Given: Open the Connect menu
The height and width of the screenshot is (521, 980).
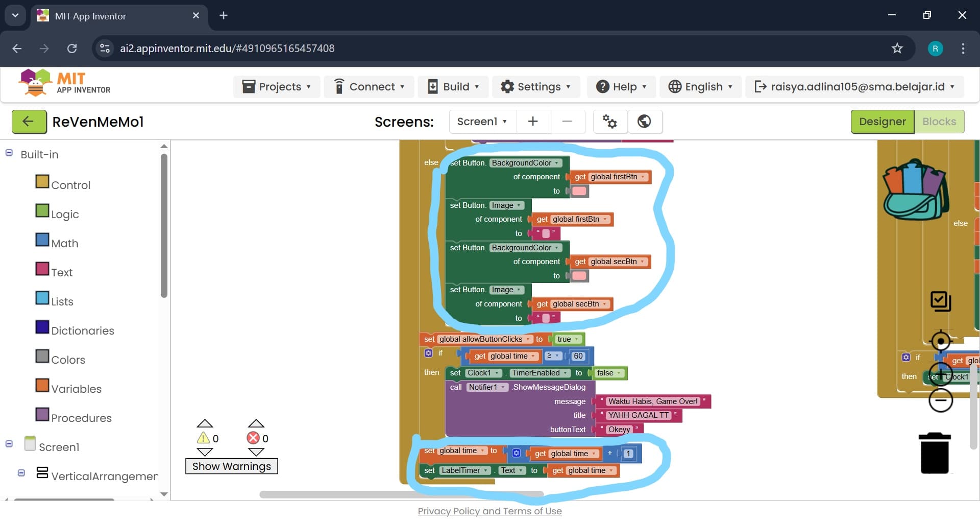Looking at the screenshot, I should point(369,87).
